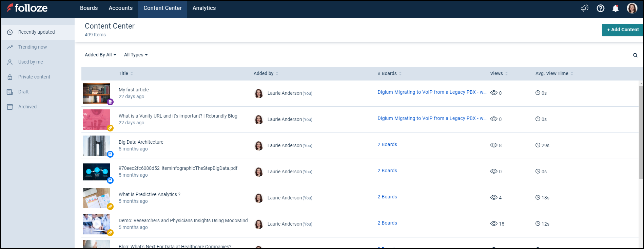Click the search magnifier icon
Screen dimensions: 644x249
pos(635,55)
